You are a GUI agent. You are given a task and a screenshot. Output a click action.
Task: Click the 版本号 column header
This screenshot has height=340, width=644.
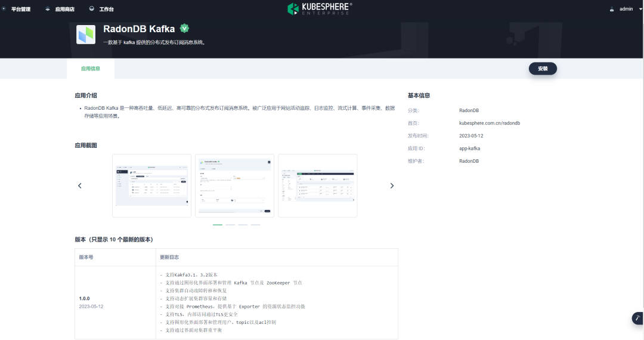pyautogui.click(x=86, y=257)
